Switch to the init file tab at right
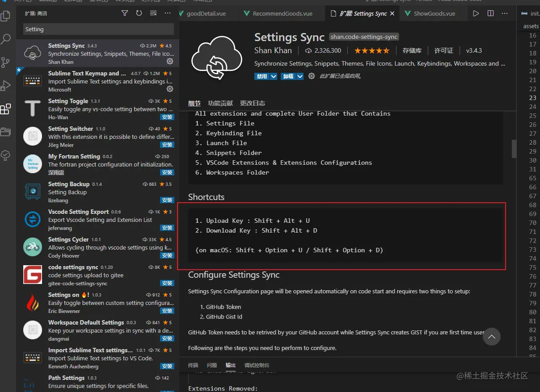The image size is (540, 392). [x=530, y=13]
